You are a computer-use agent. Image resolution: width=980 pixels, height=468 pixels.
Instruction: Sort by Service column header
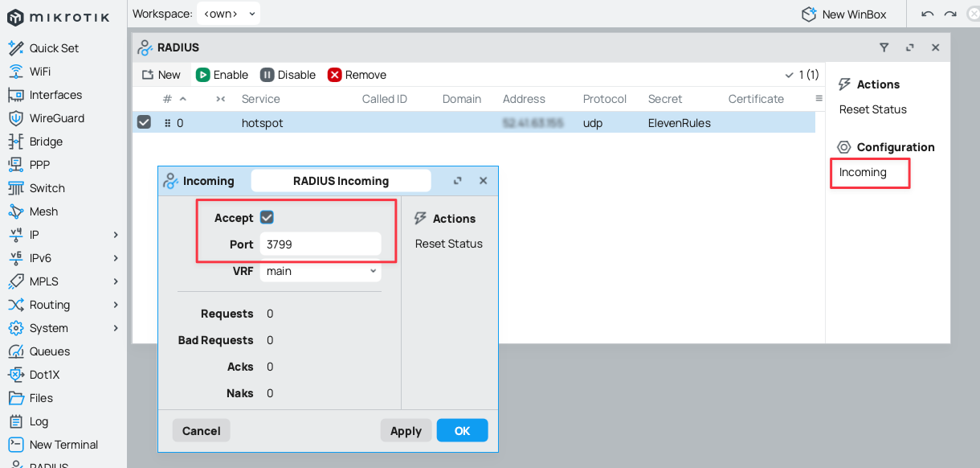click(260, 99)
